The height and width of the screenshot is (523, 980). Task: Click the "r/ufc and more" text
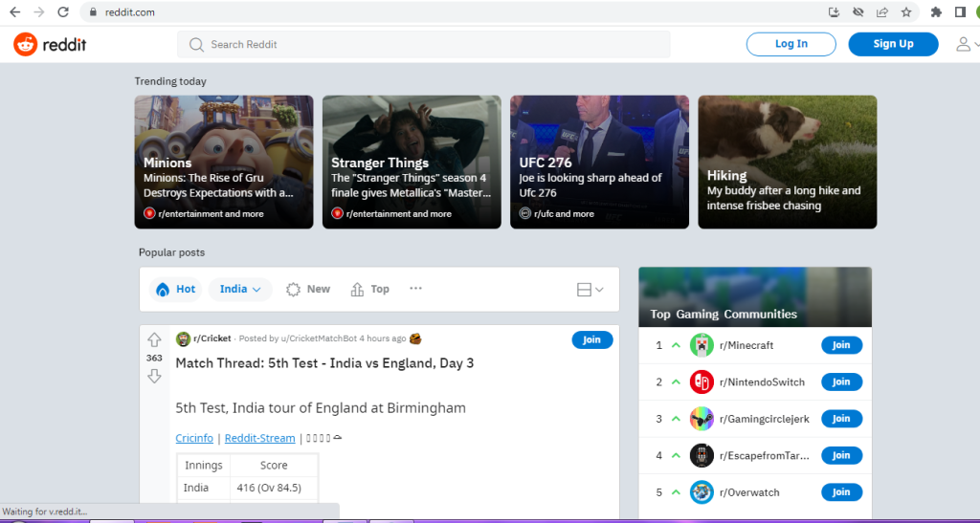coord(565,213)
